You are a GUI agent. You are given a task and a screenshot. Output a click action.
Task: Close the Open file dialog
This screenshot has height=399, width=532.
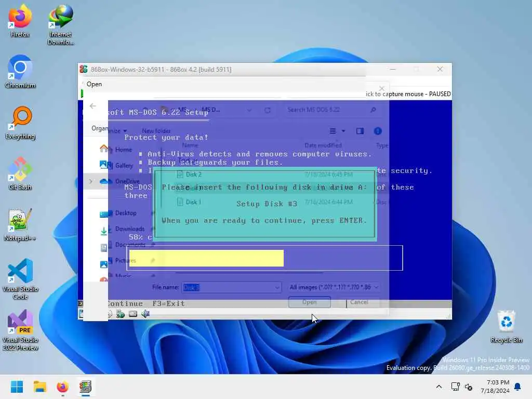coord(382,88)
